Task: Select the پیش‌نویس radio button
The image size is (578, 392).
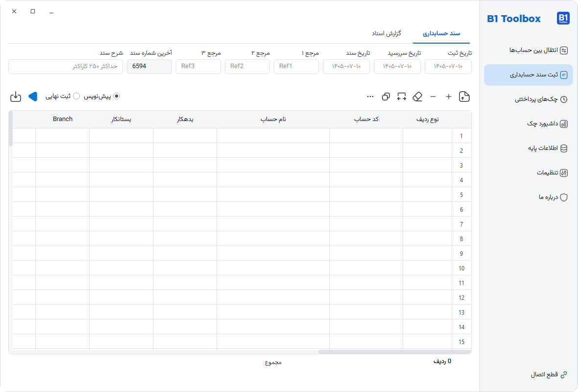Action: (117, 96)
